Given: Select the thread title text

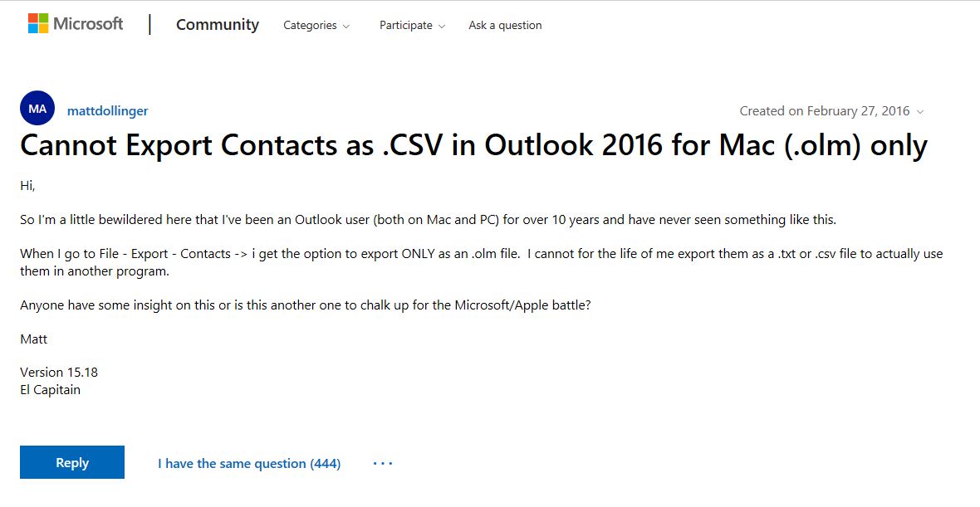Looking at the screenshot, I should pos(474,145).
